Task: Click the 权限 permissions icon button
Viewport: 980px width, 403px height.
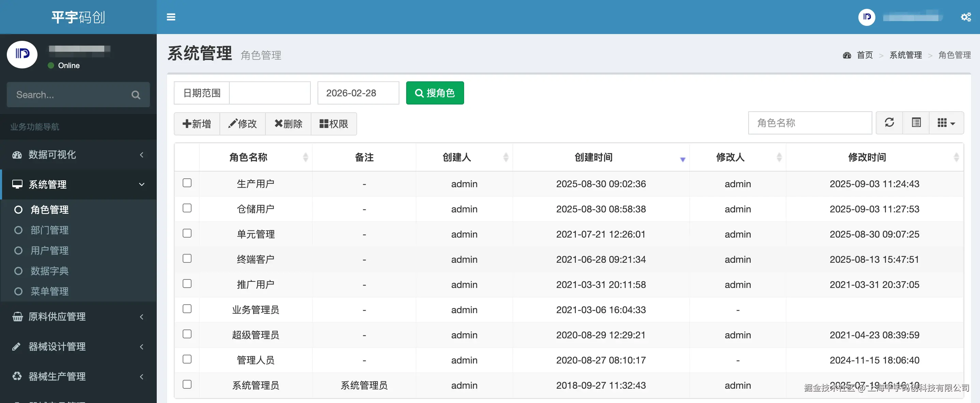Action: tap(334, 124)
